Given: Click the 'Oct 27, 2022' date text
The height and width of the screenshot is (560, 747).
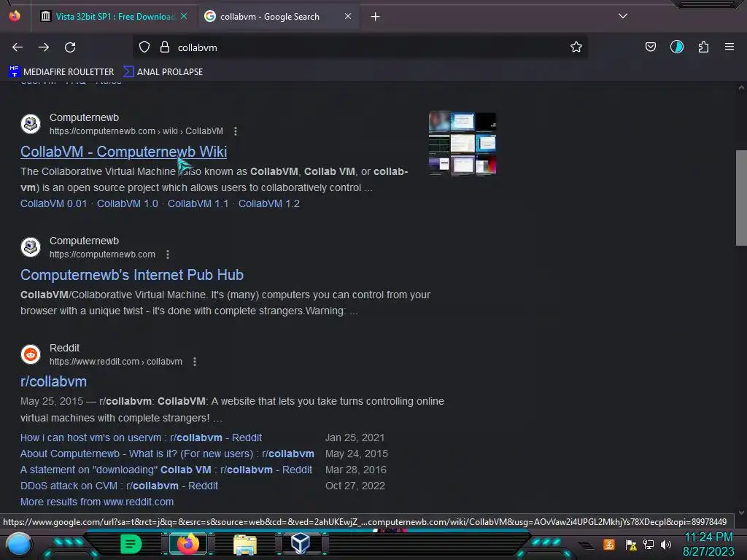Looking at the screenshot, I should [355, 486].
